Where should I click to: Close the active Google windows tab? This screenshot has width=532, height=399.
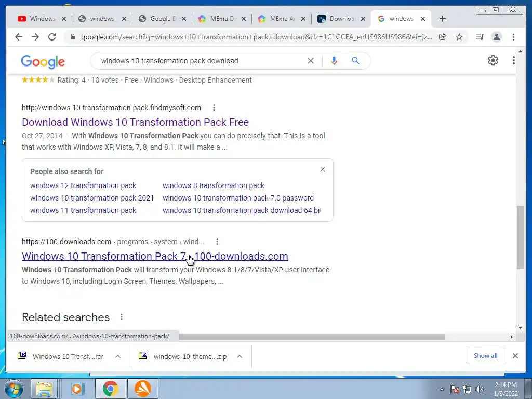(x=423, y=19)
